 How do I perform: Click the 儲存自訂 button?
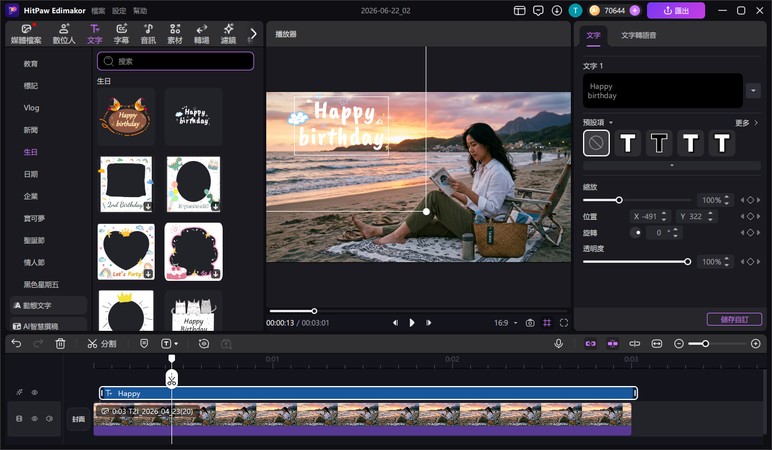tap(734, 320)
